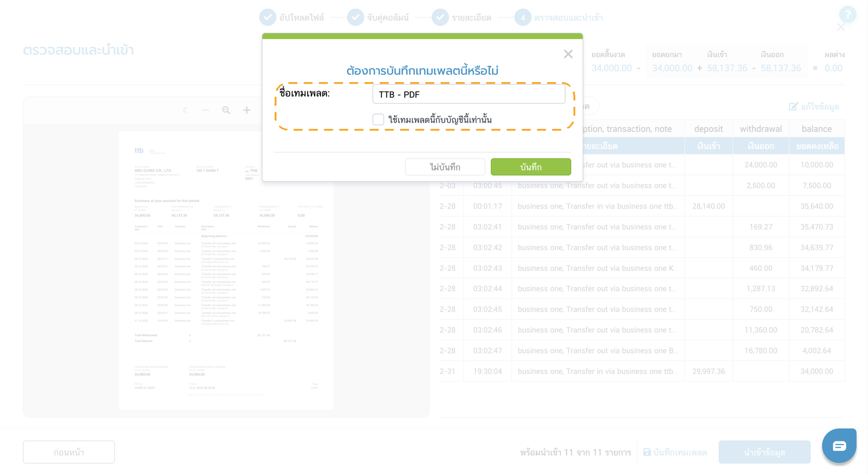The image size is (868, 475).
Task: Click the balance column header
Action: point(816,129)
